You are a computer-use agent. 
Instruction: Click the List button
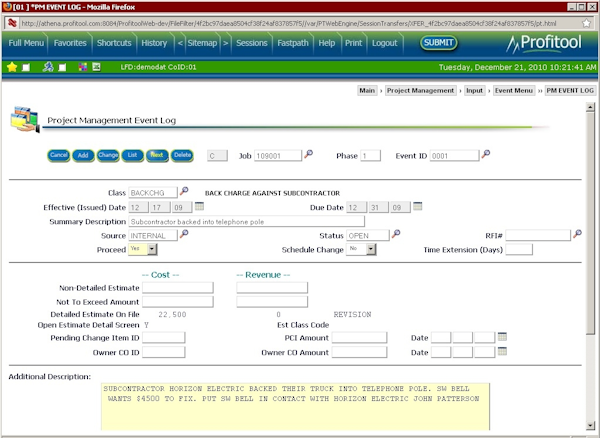[132, 155]
